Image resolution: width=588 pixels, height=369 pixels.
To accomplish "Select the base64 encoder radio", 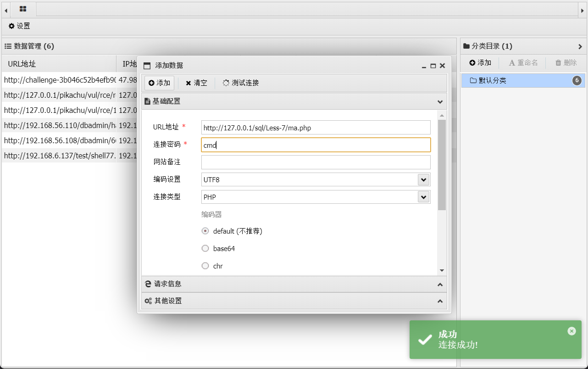I will 205,248.
